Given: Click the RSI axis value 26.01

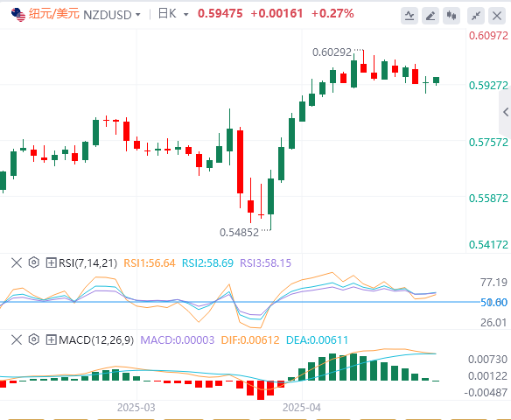Looking at the screenshot, I should tap(493, 323).
